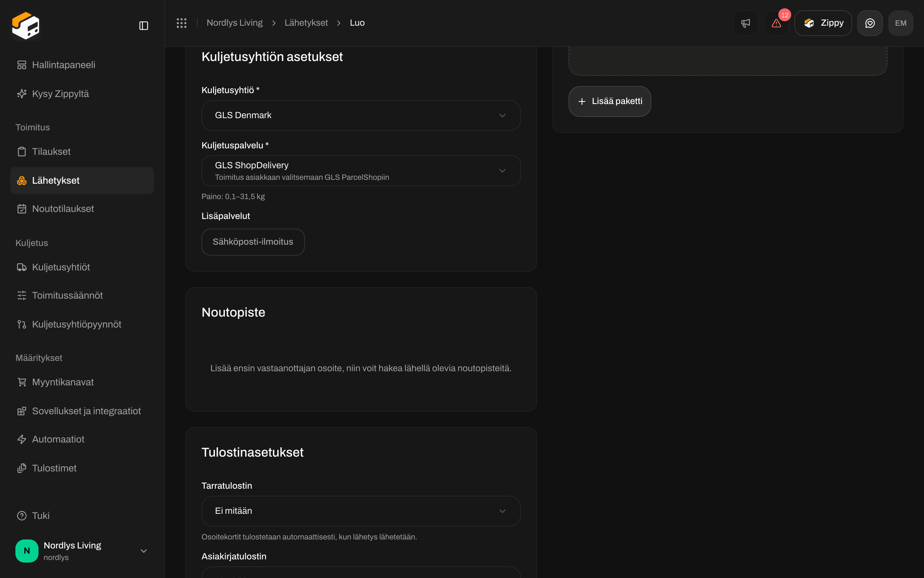Go to Nordlys Living breadcrumb link

[x=235, y=23]
